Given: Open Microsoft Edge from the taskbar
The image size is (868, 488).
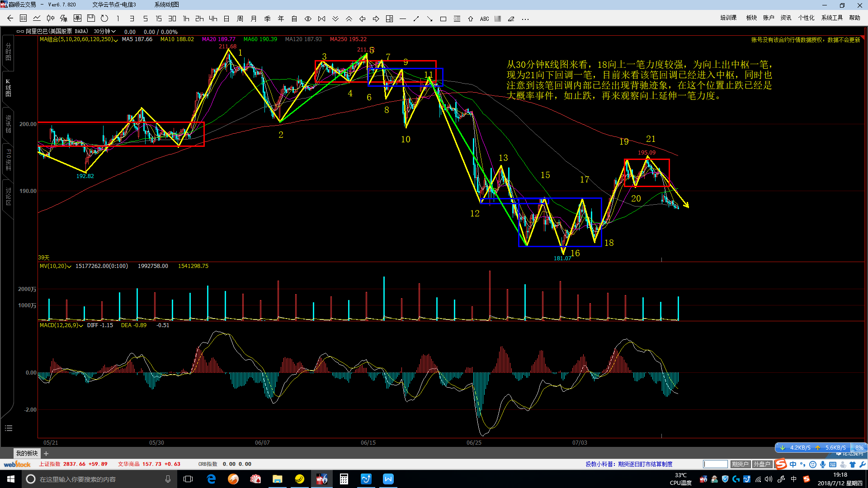Looking at the screenshot, I should [211, 479].
